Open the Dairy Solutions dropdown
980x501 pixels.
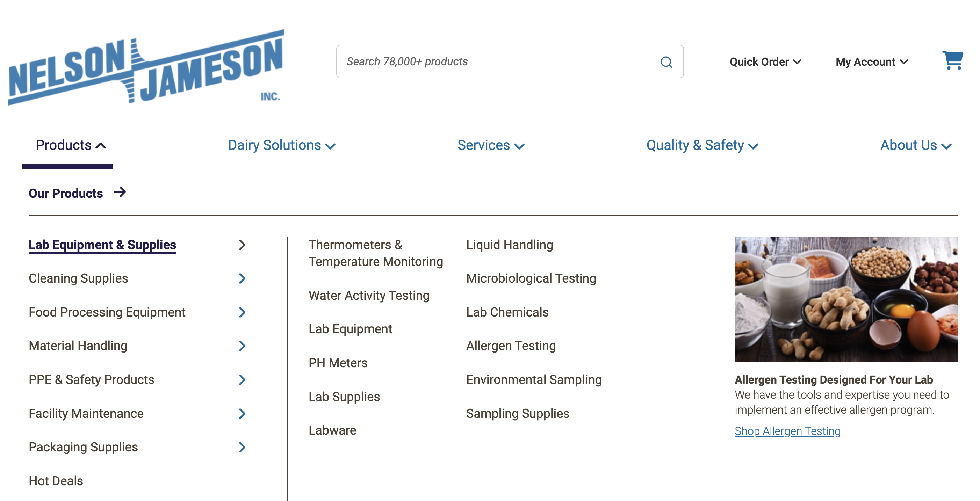click(281, 145)
